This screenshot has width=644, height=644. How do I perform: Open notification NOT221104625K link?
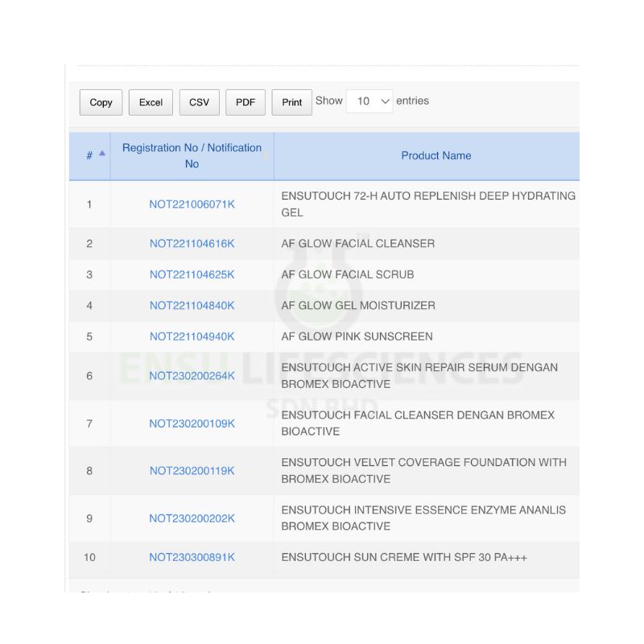click(x=192, y=275)
